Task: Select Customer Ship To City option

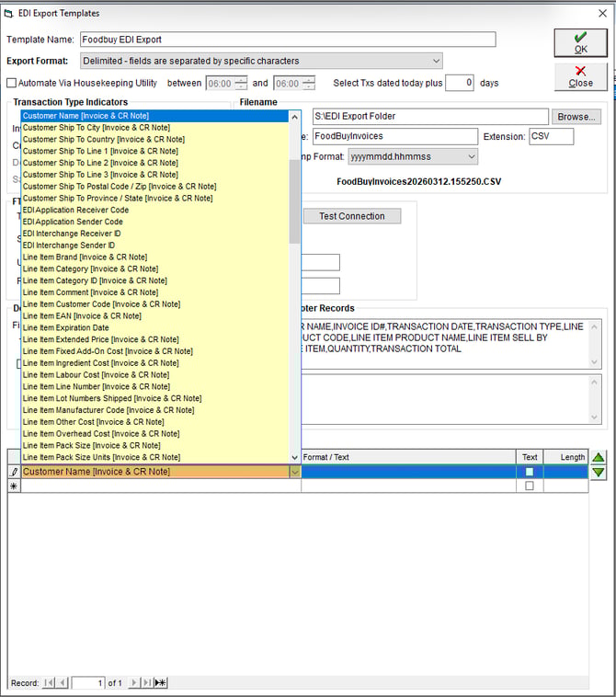Action: click(x=154, y=128)
